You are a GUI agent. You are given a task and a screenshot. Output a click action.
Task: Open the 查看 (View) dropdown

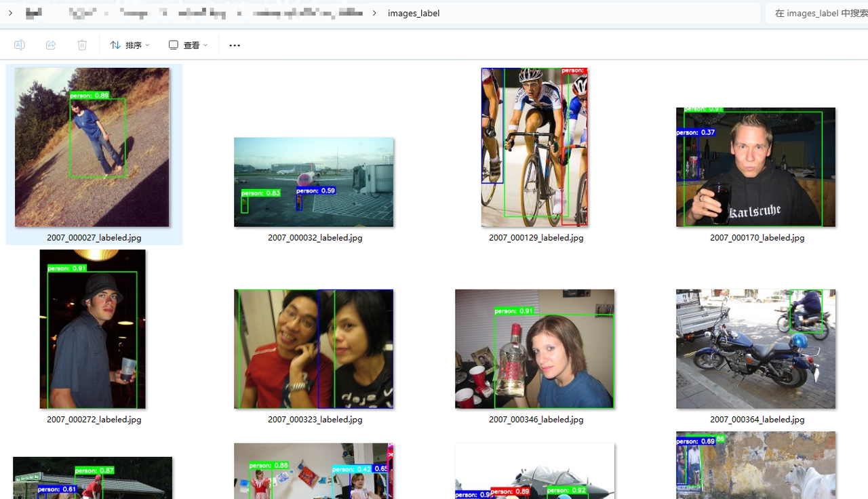pos(188,45)
